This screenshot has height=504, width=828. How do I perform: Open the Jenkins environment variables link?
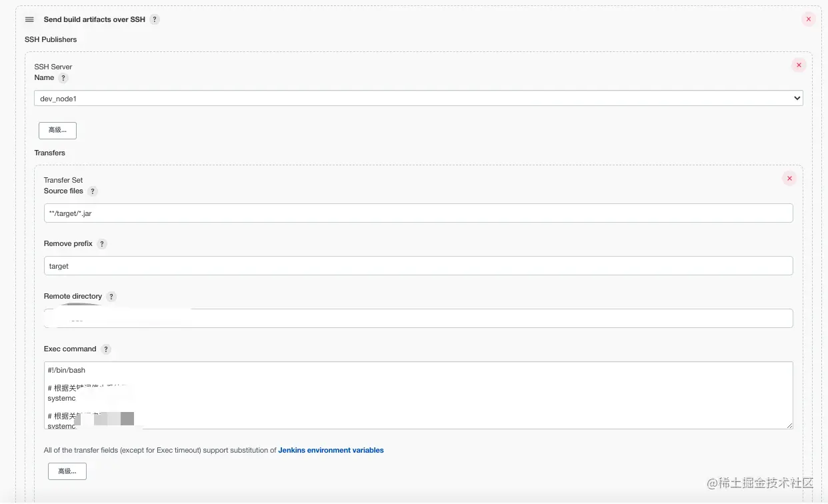coord(331,451)
